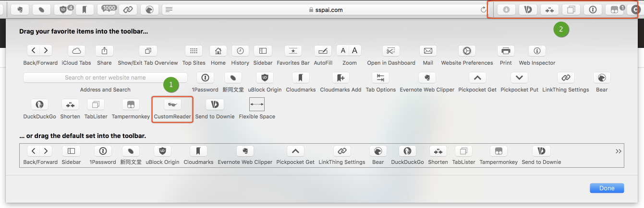Click the CustomReader glasses icon

172,104
